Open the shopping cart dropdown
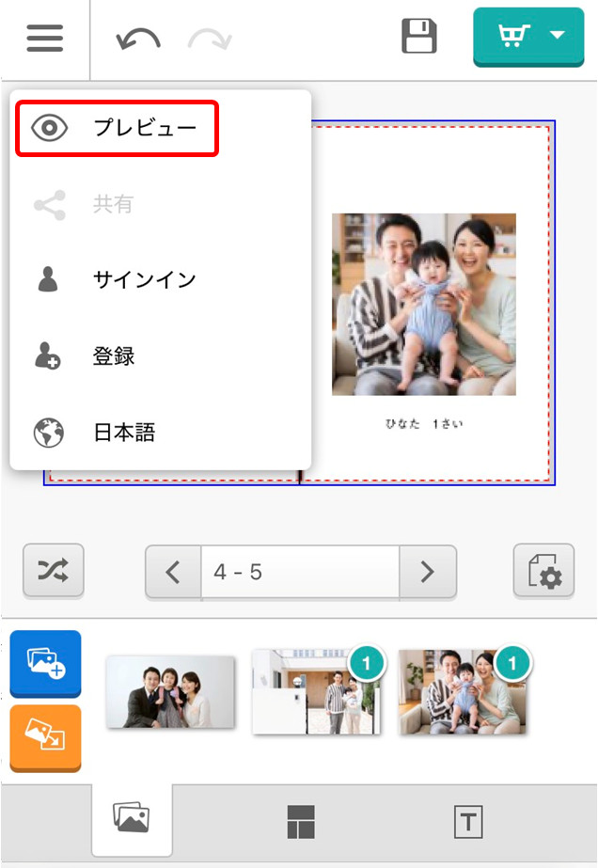 [x=530, y=38]
